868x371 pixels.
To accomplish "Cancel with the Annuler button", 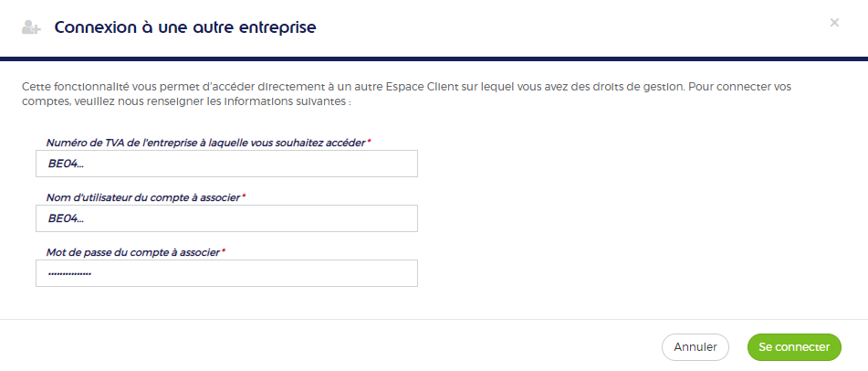I will [695, 347].
